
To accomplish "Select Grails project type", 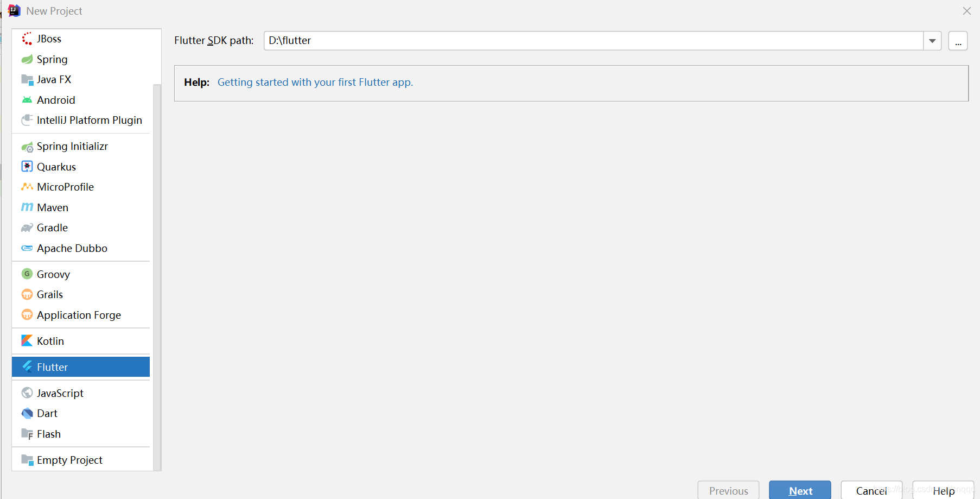I will click(81, 294).
